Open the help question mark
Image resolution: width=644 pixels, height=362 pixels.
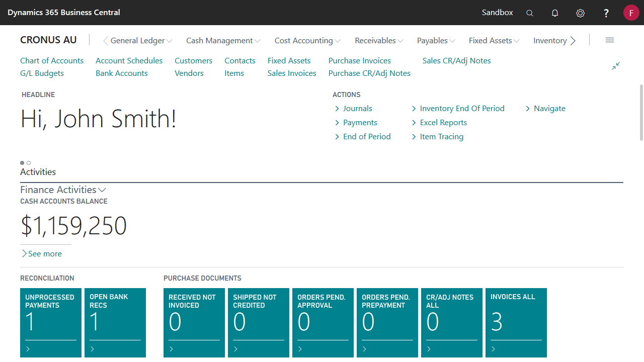tap(606, 13)
